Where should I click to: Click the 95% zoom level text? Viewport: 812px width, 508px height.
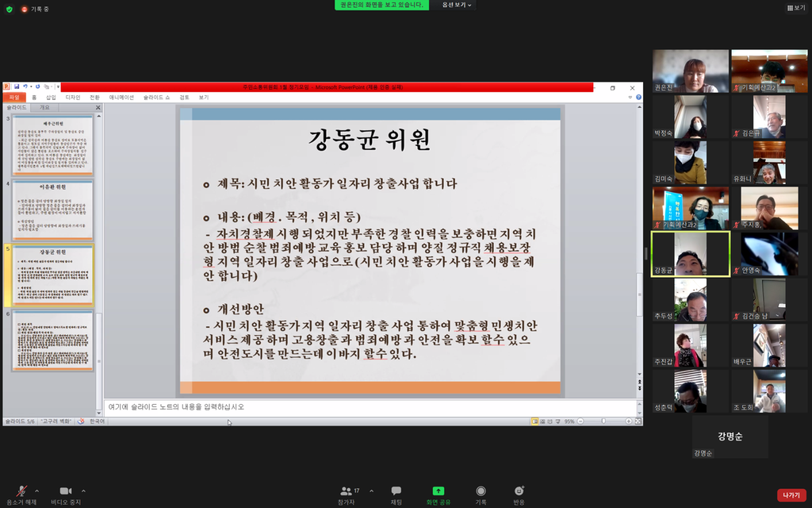pyautogui.click(x=569, y=421)
